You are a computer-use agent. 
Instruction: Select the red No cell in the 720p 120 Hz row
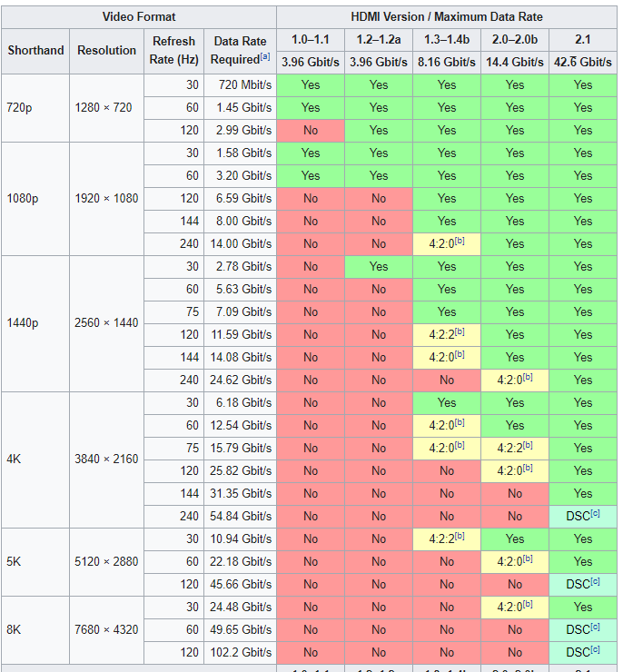pyautogui.click(x=311, y=130)
